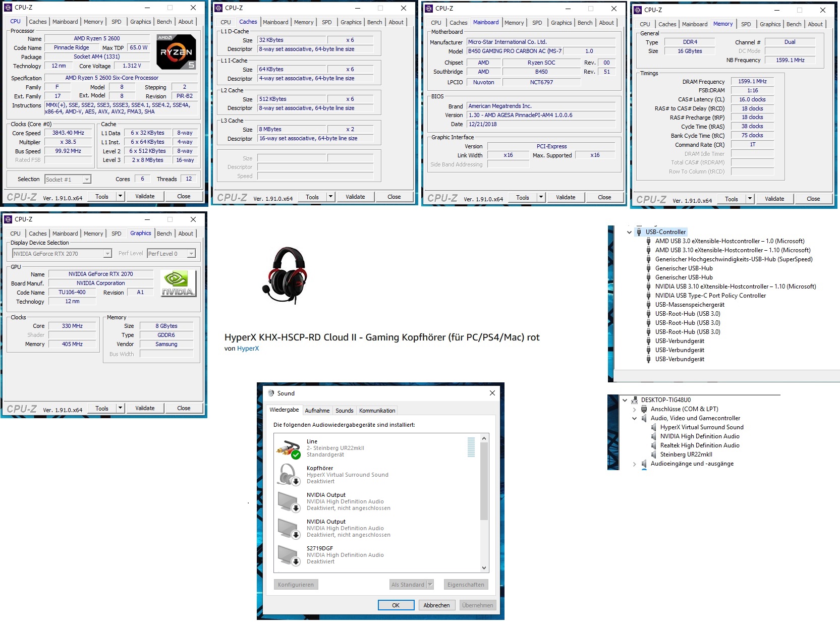
Task: Click OK in the Sound dialog
Action: pos(396,605)
